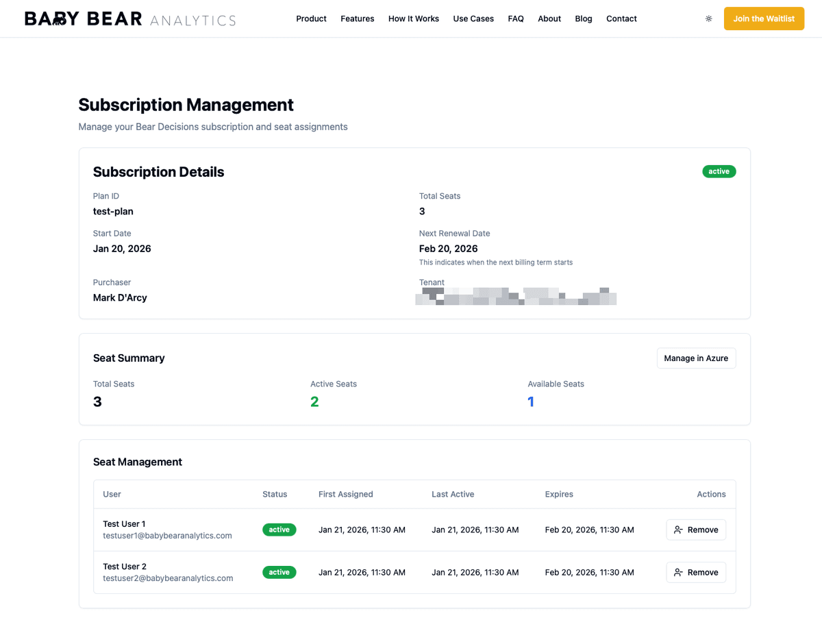822x644 pixels.
Task: Navigate to the FAQ page
Action: point(516,18)
